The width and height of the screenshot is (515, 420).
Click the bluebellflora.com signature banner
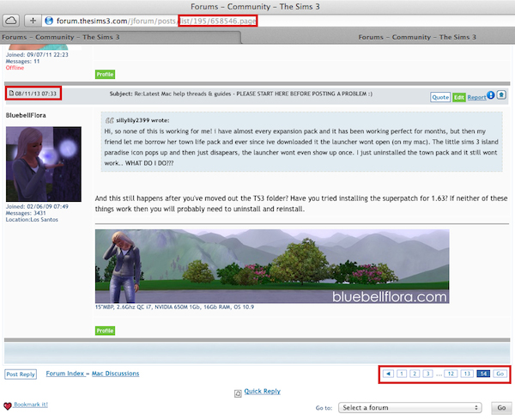point(272,266)
